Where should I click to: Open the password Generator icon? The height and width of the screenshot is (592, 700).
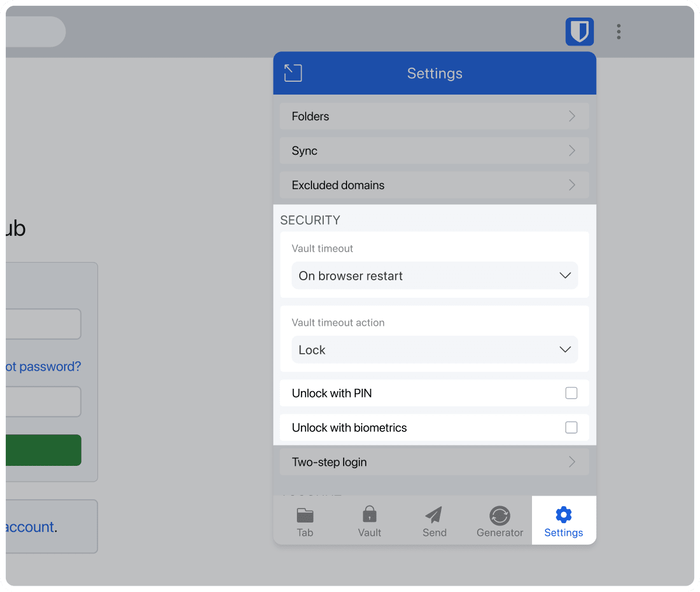499,520
